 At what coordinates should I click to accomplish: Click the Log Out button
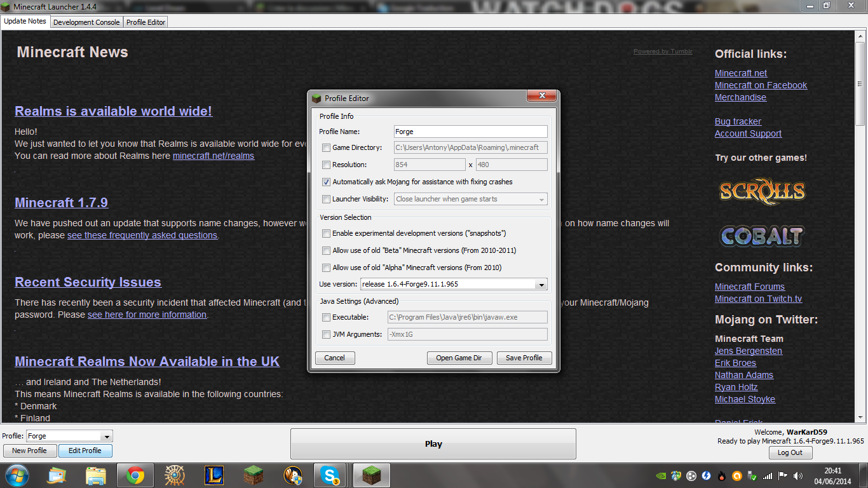point(790,452)
